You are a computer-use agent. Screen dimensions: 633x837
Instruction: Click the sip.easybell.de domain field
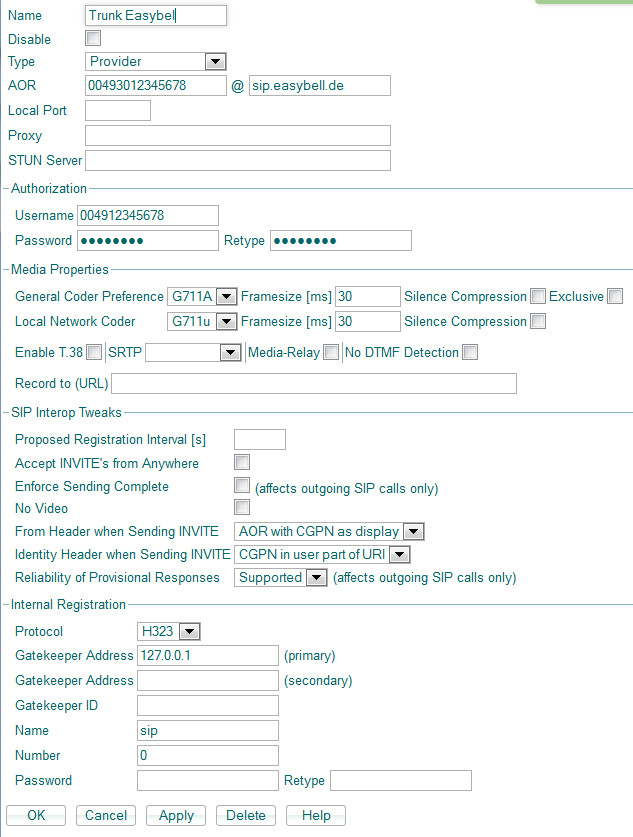(319, 86)
